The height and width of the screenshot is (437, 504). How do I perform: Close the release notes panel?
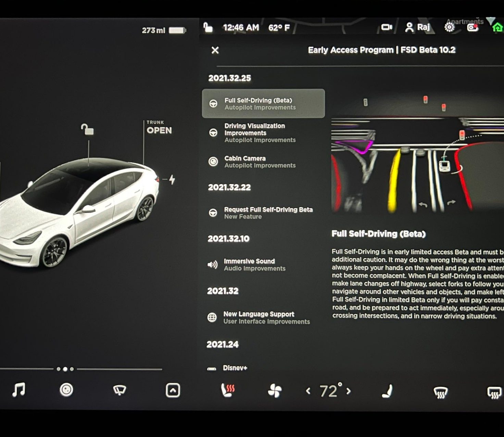click(x=215, y=50)
